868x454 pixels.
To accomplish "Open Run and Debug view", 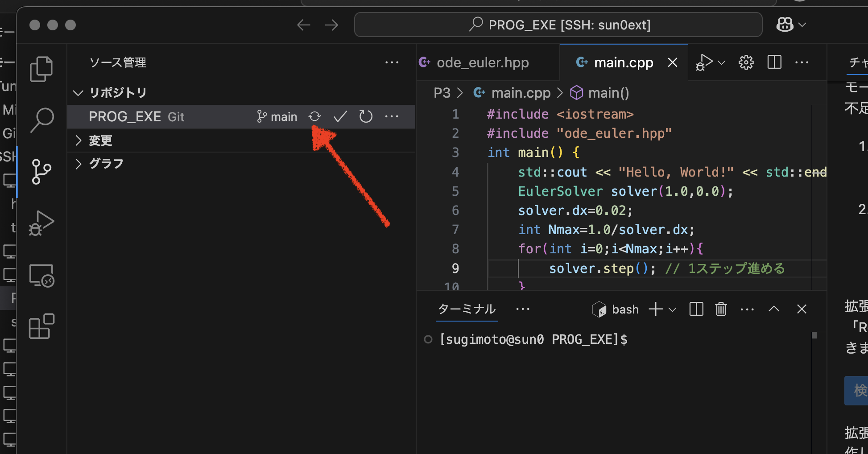I will (x=41, y=223).
